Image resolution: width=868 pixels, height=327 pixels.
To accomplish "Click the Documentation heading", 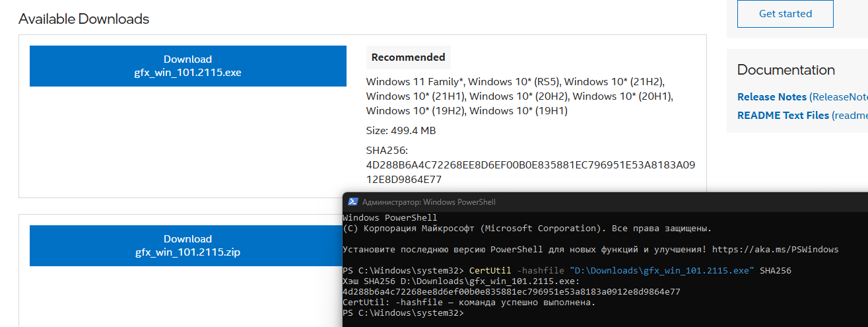I will pyautogui.click(x=786, y=70).
